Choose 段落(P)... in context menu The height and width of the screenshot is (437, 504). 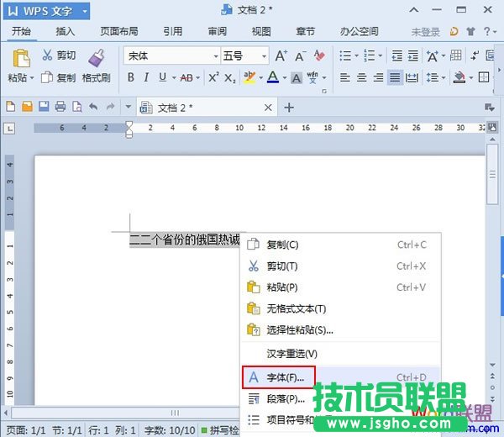pos(341,399)
